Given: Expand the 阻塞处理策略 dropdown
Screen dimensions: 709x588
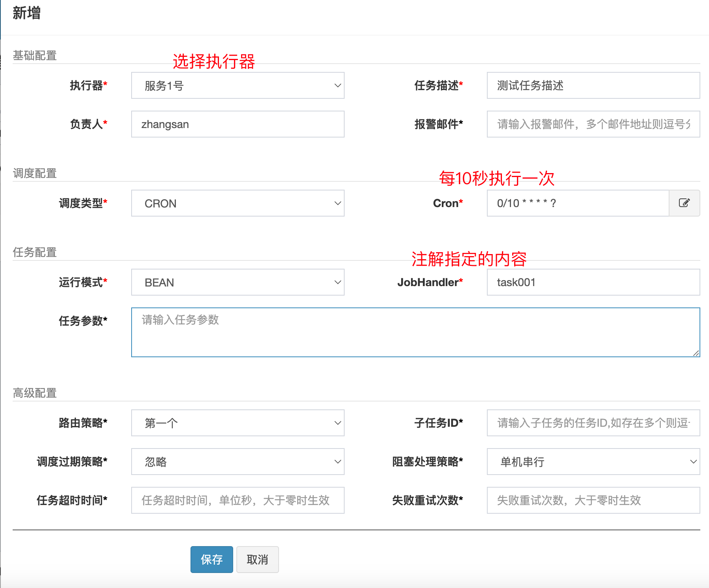Looking at the screenshot, I should pyautogui.click(x=593, y=462).
